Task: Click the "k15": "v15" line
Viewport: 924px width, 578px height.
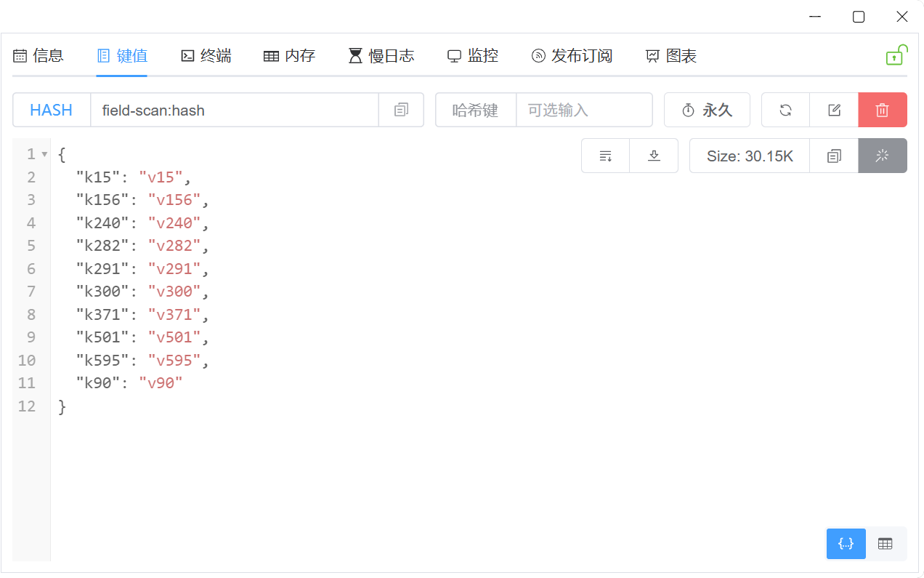Action: point(133,177)
